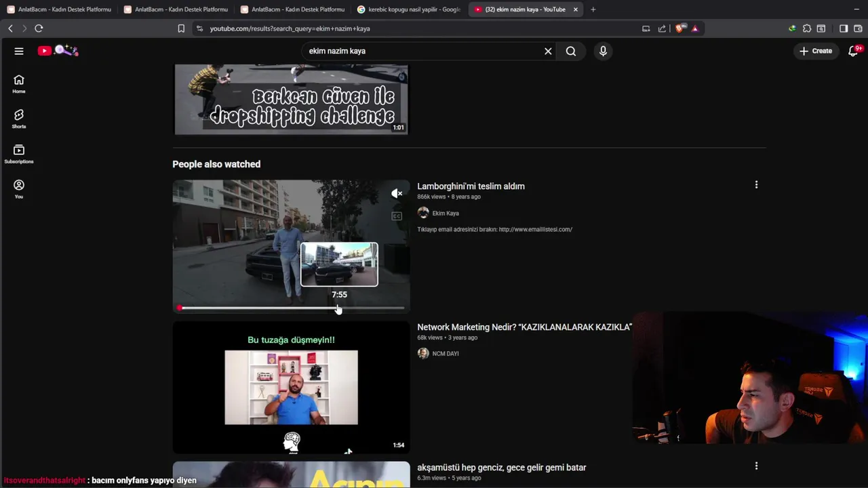Open the Ekim Kaya channel avatar

pyautogui.click(x=423, y=213)
